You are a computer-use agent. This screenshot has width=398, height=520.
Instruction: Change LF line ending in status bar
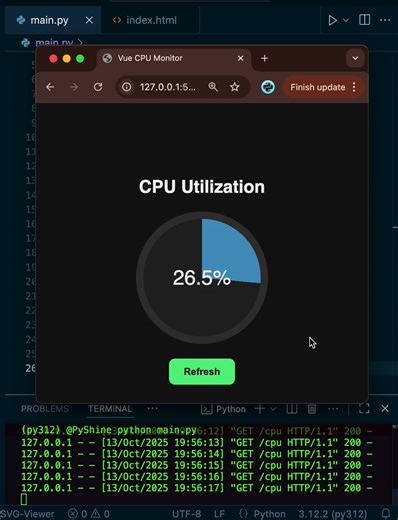pyautogui.click(x=219, y=514)
